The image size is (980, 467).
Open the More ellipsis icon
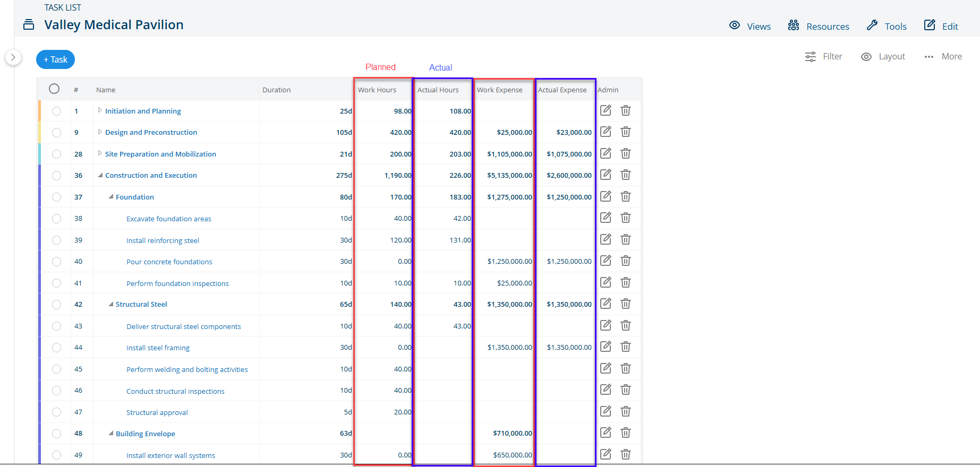tap(929, 57)
